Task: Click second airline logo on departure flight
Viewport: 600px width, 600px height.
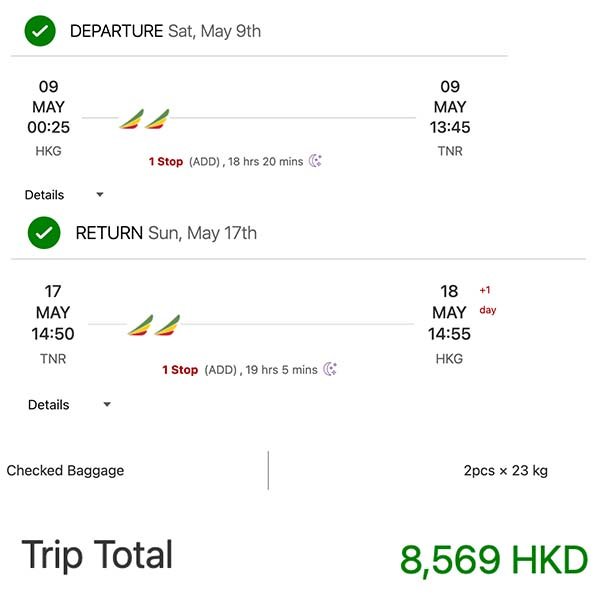Action: 157,120
